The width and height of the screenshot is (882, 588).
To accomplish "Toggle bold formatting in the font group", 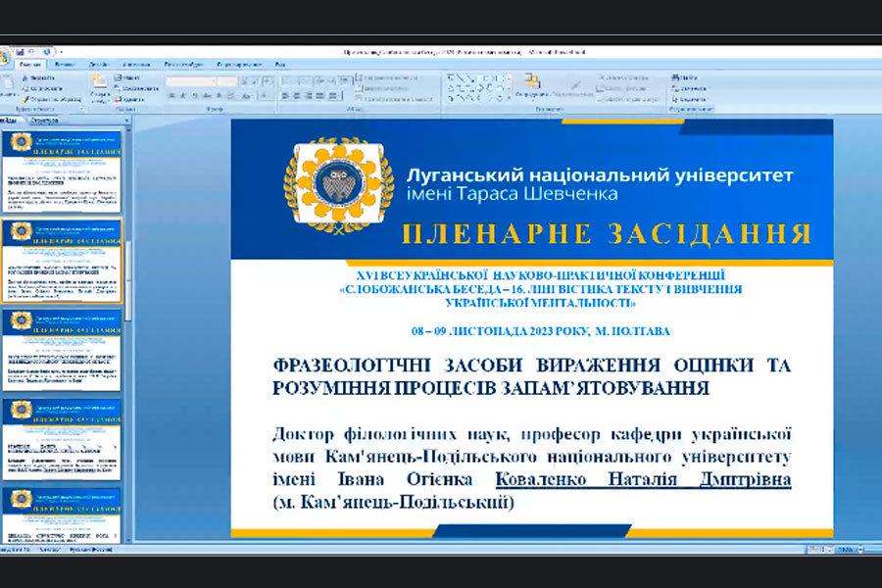I will [171, 96].
